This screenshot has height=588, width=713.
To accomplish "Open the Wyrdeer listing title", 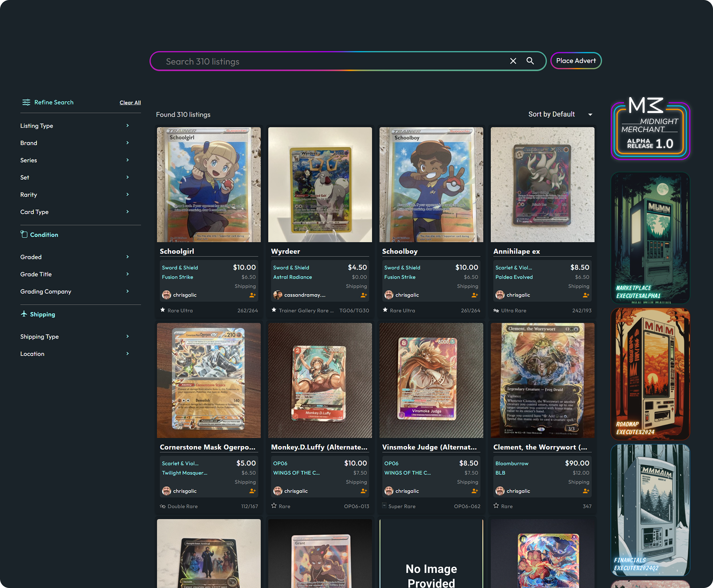I will [286, 251].
